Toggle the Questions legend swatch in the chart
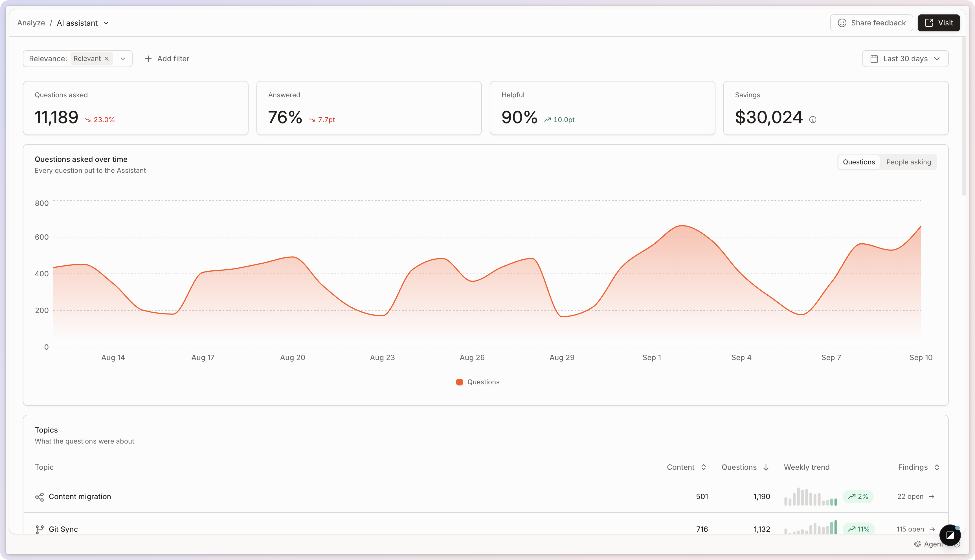 pyautogui.click(x=459, y=382)
